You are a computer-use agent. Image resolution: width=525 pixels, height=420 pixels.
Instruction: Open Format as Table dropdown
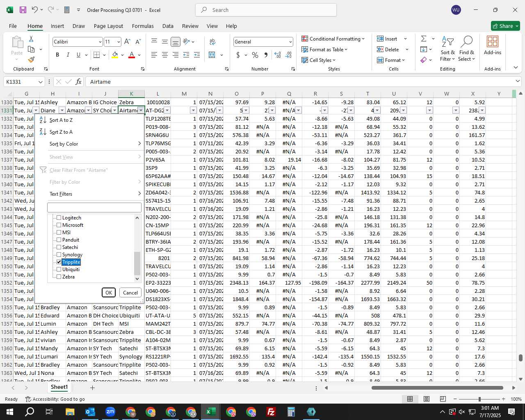324,49
